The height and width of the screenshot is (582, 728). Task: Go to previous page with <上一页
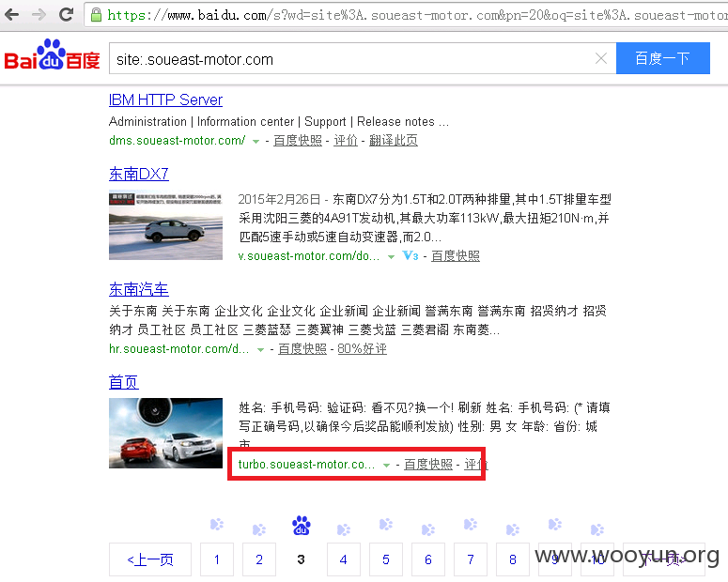(150, 559)
